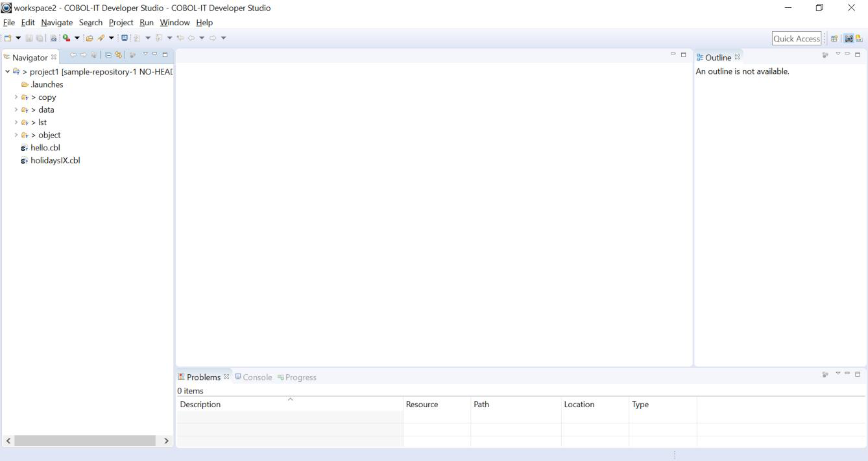Screen dimensions: 868x461
Task: Click the New wizard icon
Action: (8, 37)
